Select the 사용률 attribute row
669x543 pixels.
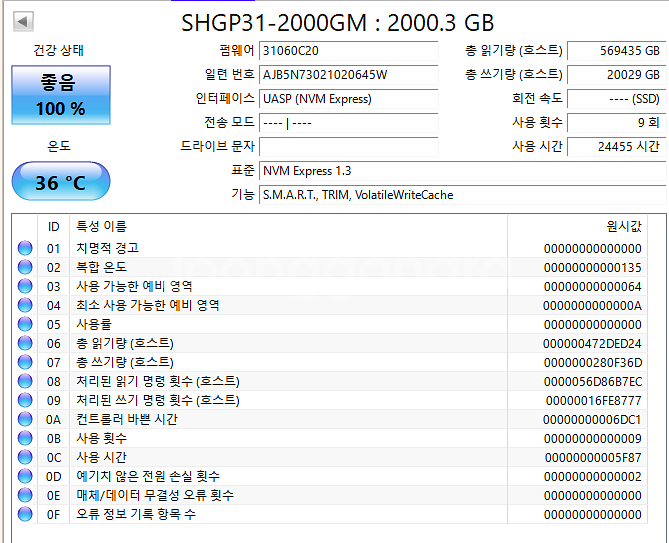pyautogui.click(x=330, y=324)
